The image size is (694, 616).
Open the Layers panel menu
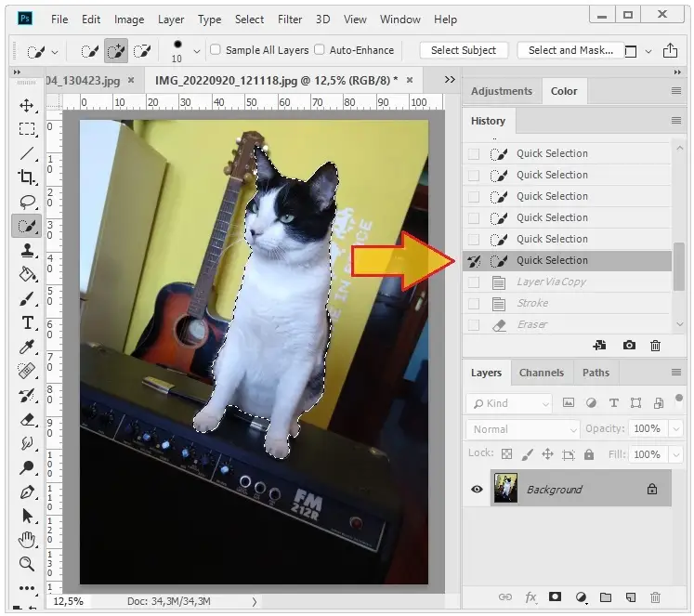pos(675,373)
